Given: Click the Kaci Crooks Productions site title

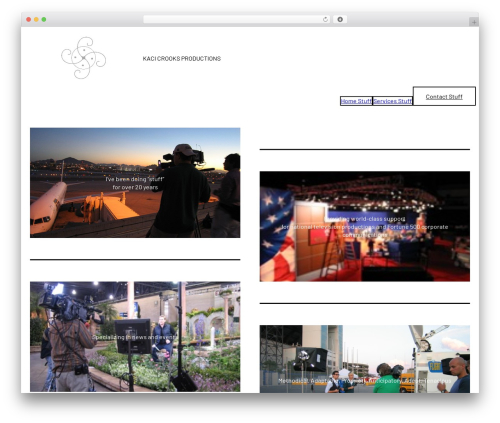Looking at the screenshot, I should [x=182, y=59].
